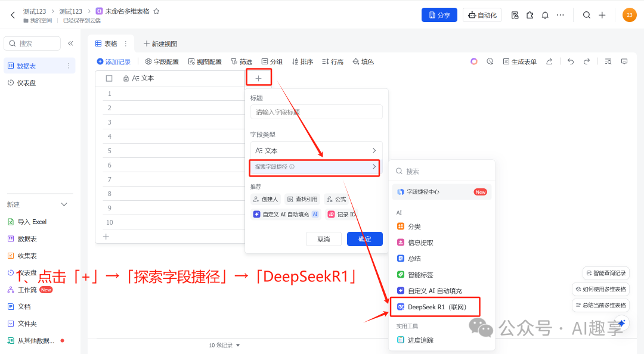Open the notifications bell icon

pos(545,15)
